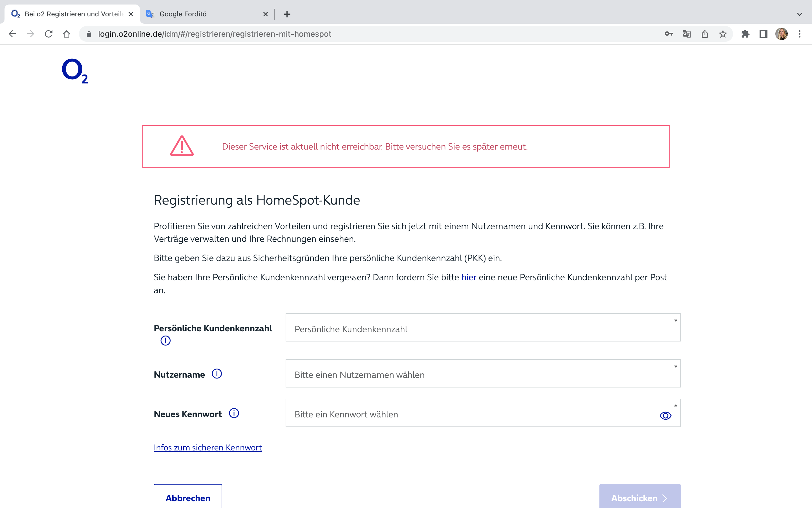This screenshot has height=508, width=812.
Task: Focus the Nutzername input field
Action: tap(483, 374)
